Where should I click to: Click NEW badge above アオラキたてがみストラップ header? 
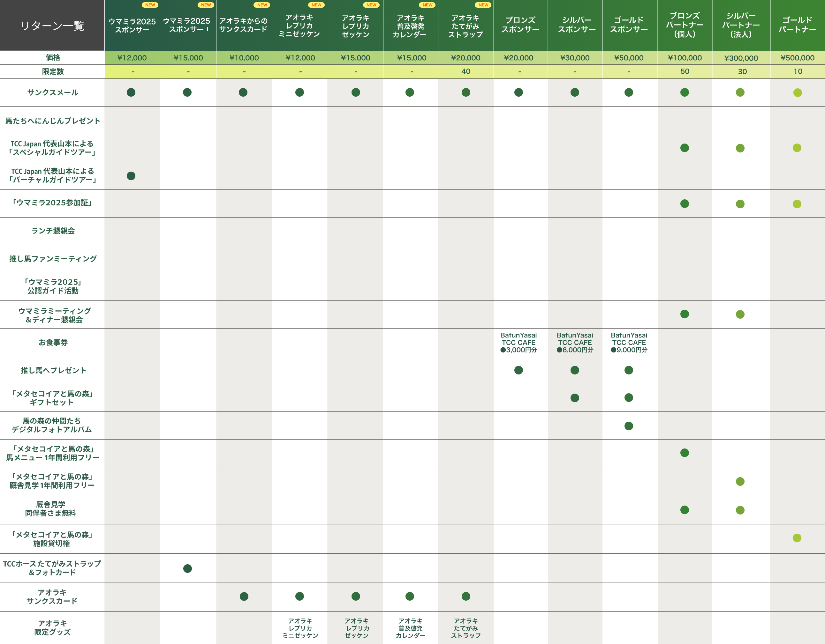tap(483, 5)
